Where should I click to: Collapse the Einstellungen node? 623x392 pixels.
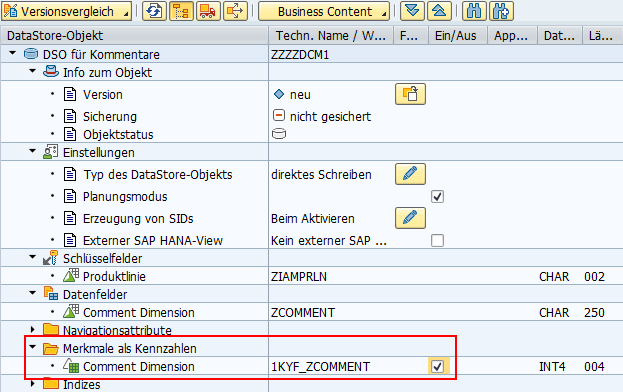33,151
